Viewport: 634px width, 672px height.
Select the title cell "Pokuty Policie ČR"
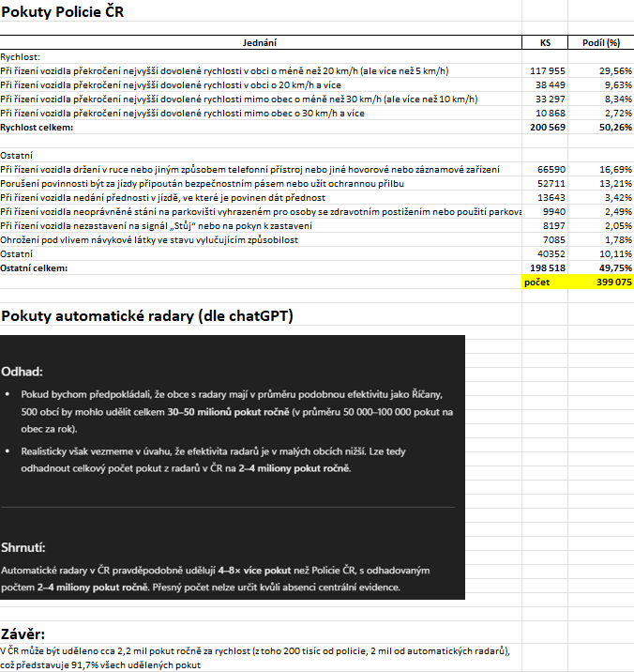coord(63,11)
